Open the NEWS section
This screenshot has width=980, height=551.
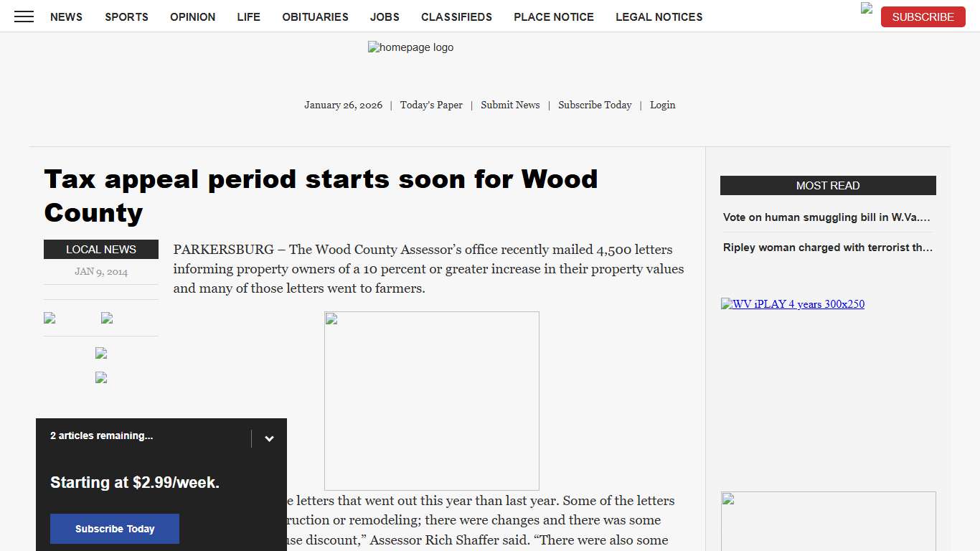point(66,17)
